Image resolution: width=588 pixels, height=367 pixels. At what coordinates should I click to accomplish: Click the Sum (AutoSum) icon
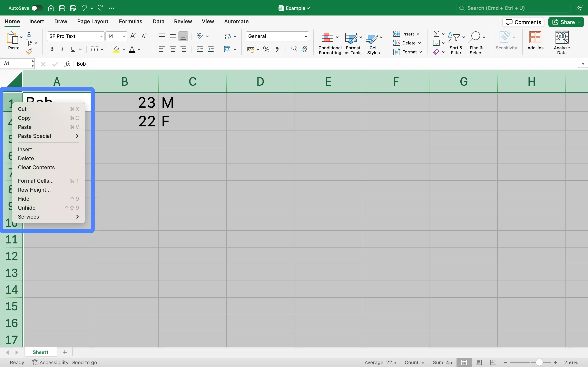click(436, 34)
